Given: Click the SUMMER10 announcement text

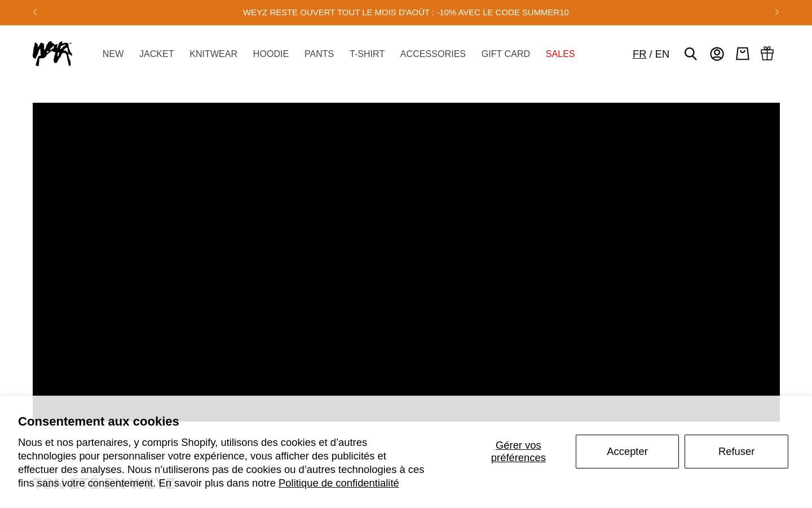Looking at the screenshot, I should tap(406, 12).
